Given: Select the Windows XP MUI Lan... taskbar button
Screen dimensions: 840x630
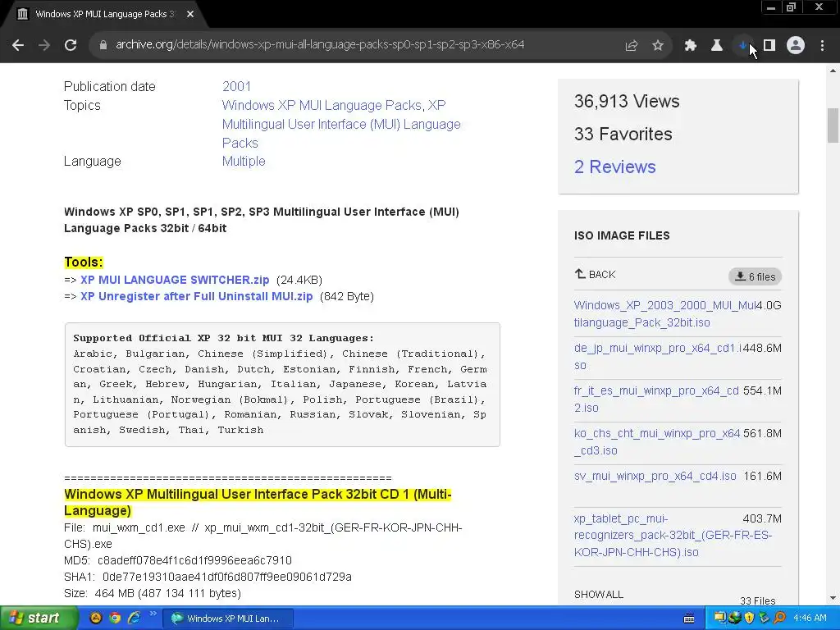Looking at the screenshot, I should (230, 619).
